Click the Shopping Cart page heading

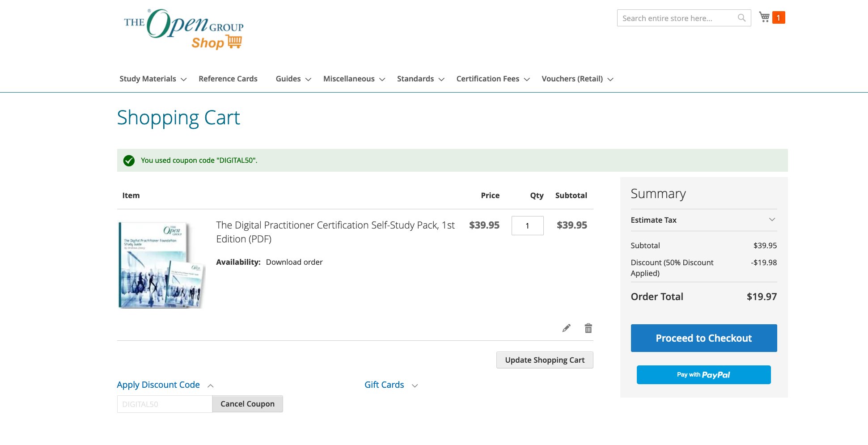178,118
